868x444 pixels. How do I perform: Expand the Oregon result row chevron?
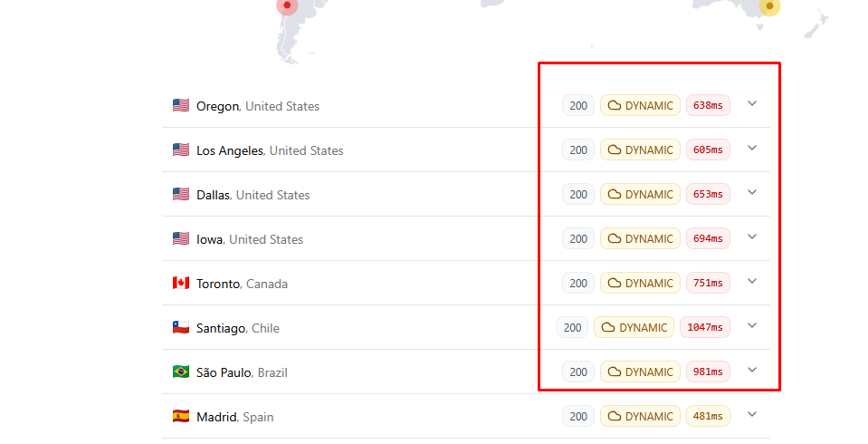point(752,104)
